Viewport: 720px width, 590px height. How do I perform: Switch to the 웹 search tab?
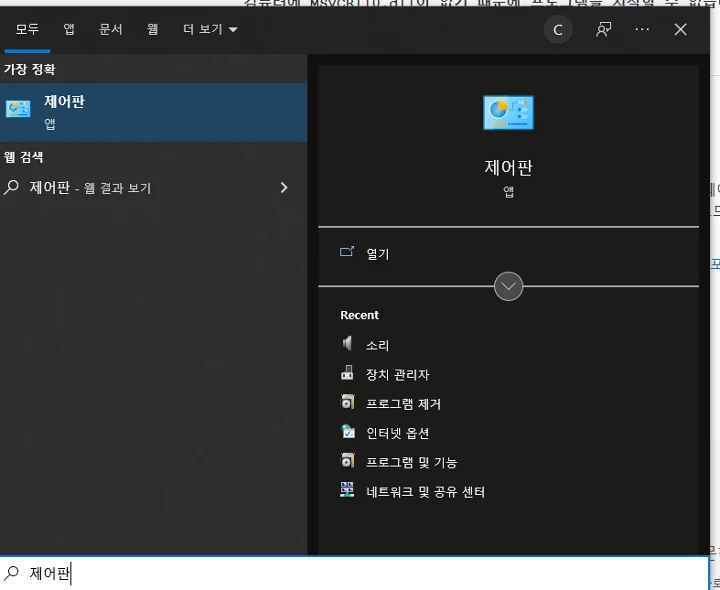click(152, 30)
